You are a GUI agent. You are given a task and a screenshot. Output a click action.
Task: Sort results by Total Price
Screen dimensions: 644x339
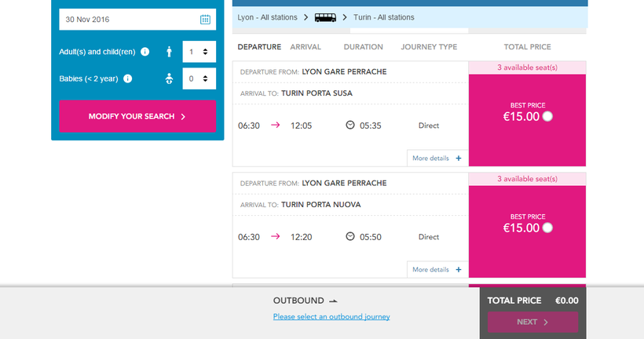click(x=527, y=47)
